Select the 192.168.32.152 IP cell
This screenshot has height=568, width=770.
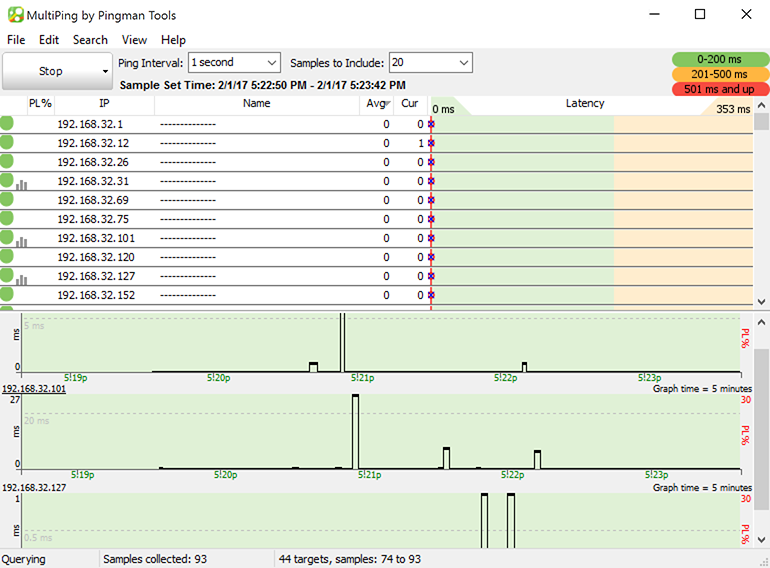coord(96,295)
